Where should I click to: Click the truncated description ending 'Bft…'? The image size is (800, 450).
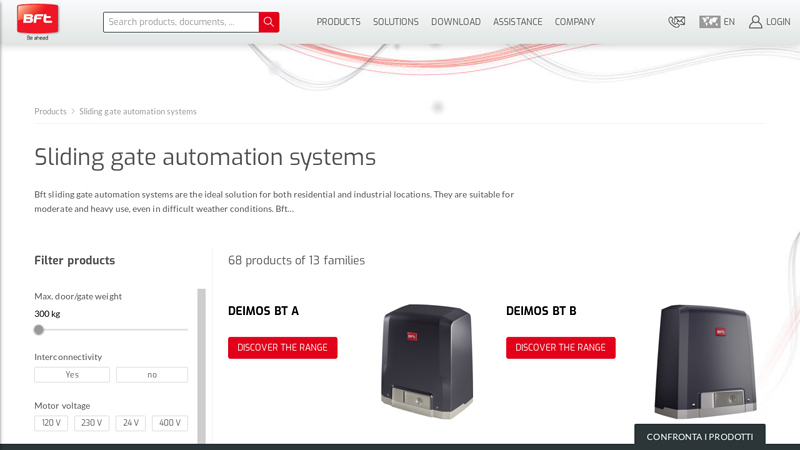(274, 202)
